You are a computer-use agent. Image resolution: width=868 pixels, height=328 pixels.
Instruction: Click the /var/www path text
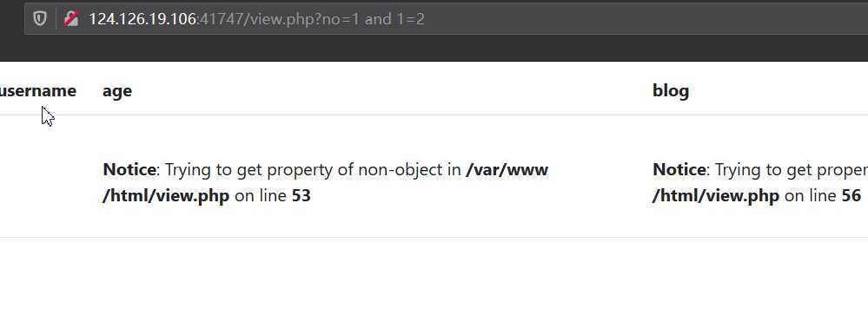(x=507, y=169)
